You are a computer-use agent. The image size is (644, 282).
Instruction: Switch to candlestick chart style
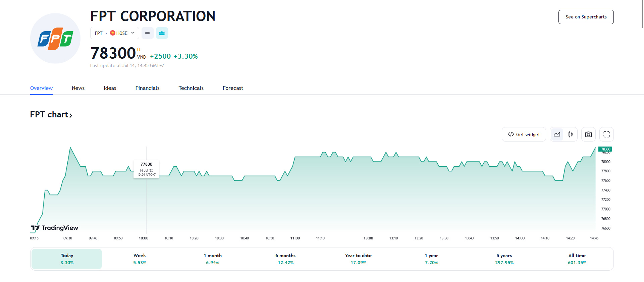click(570, 134)
